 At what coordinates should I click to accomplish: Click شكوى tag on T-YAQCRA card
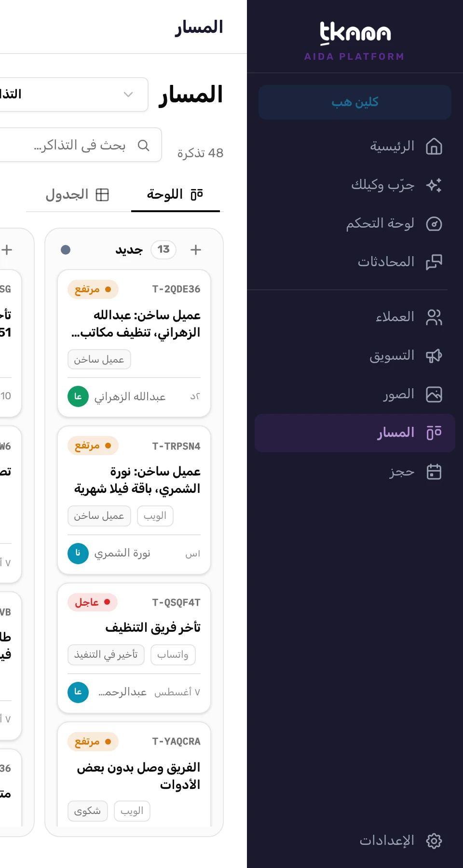(88, 811)
